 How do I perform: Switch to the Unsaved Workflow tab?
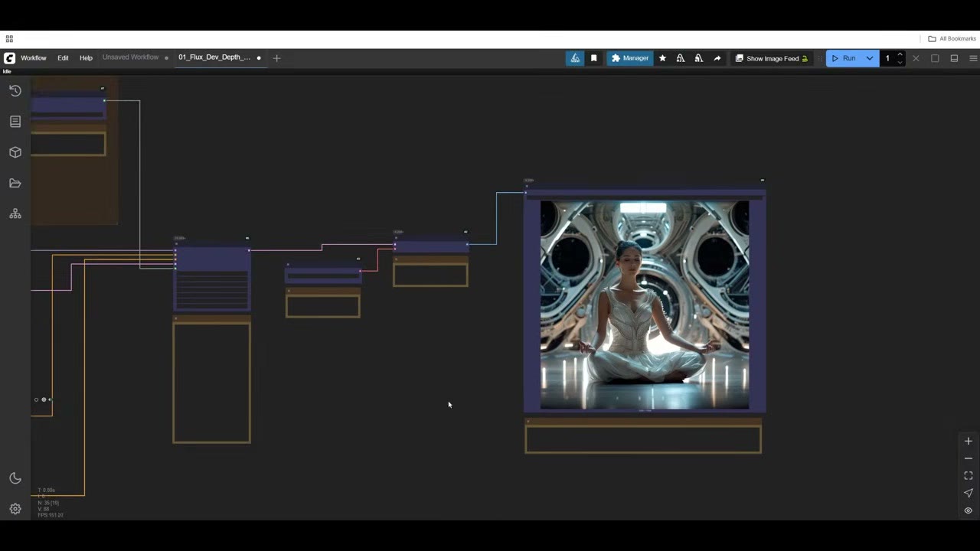tap(131, 57)
